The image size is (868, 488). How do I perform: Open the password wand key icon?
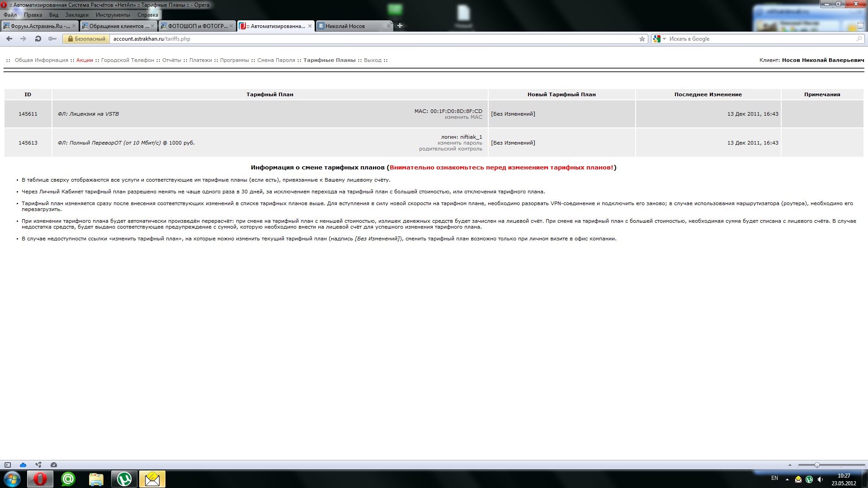pos(52,39)
